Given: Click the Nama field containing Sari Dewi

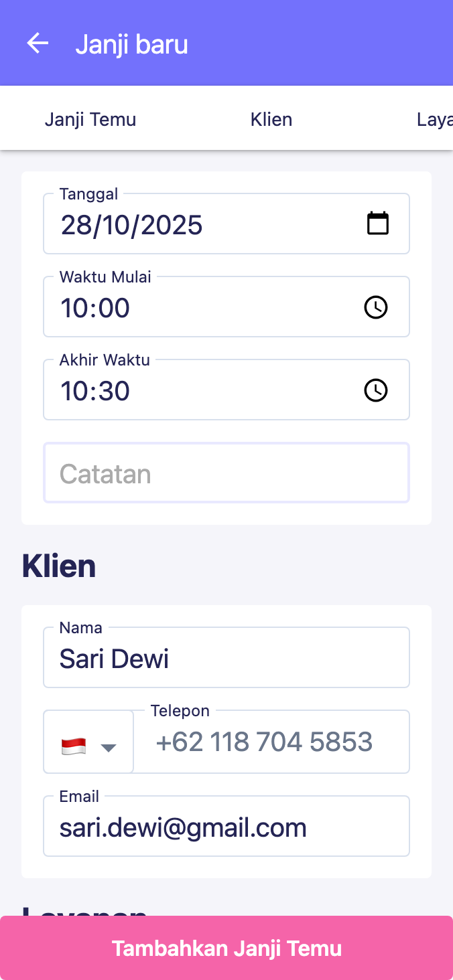Looking at the screenshot, I should click(x=226, y=659).
